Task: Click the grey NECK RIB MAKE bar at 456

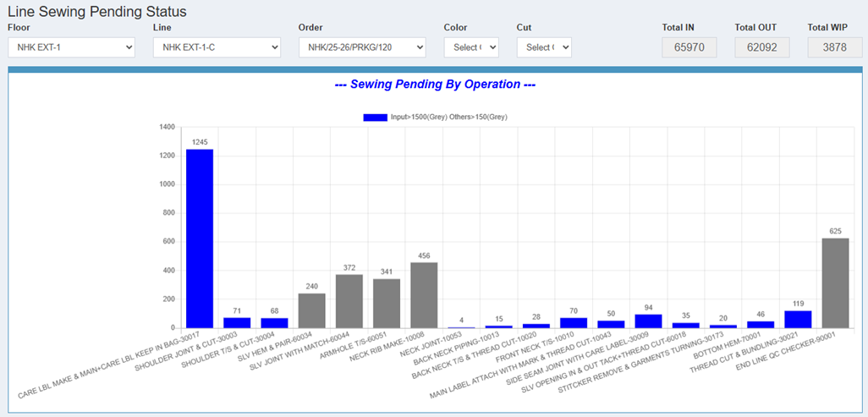Action: [x=424, y=295]
